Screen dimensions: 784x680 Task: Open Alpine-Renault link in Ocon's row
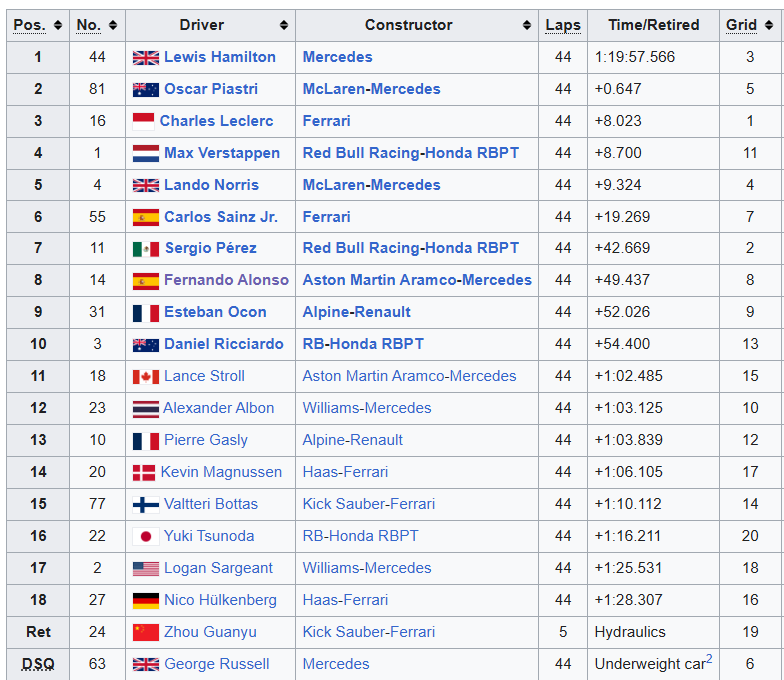pyautogui.click(x=356, y=312)
